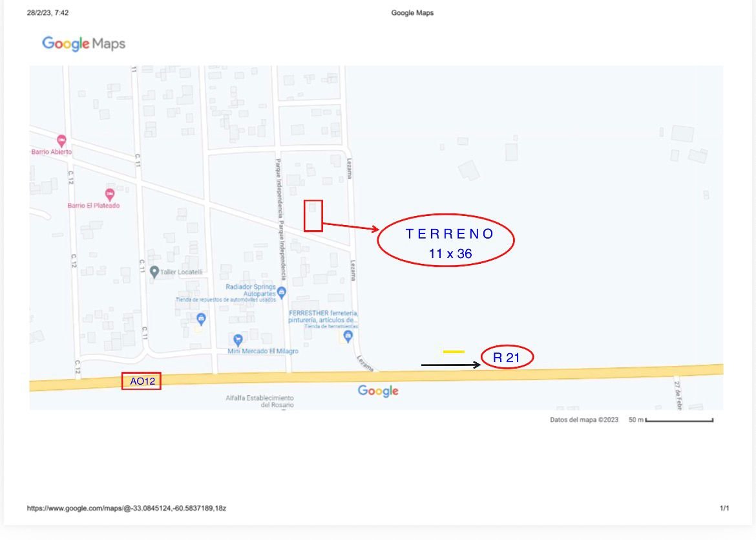
Task: Open the Google Maps URL in footer
Action: point(126,508)
